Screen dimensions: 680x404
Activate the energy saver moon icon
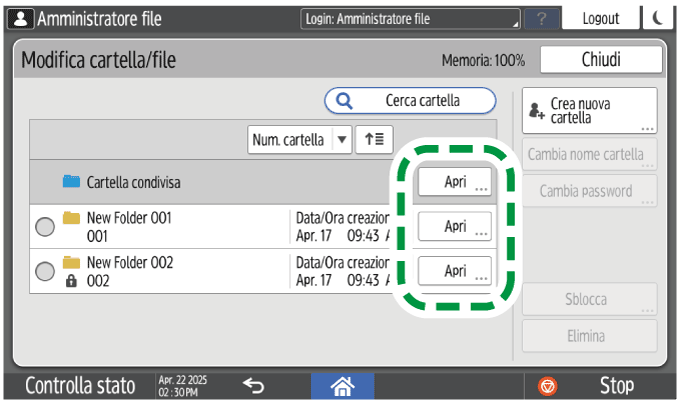click(657, 19)
